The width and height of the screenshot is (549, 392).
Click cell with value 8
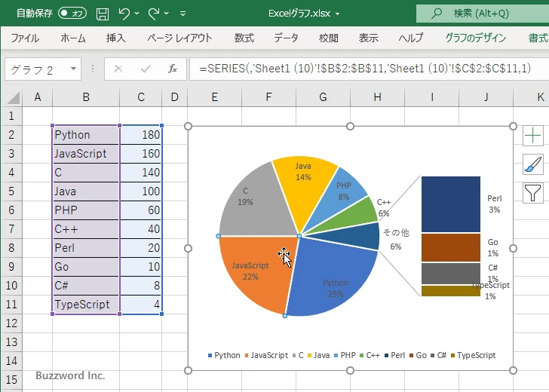coord(141,286)
